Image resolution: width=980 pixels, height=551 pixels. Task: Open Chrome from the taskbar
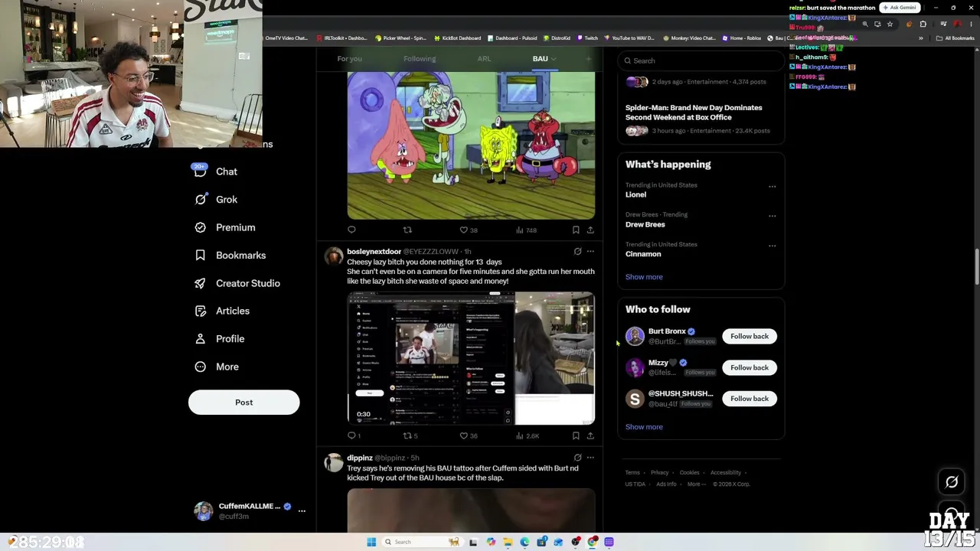tap(593, 542)
